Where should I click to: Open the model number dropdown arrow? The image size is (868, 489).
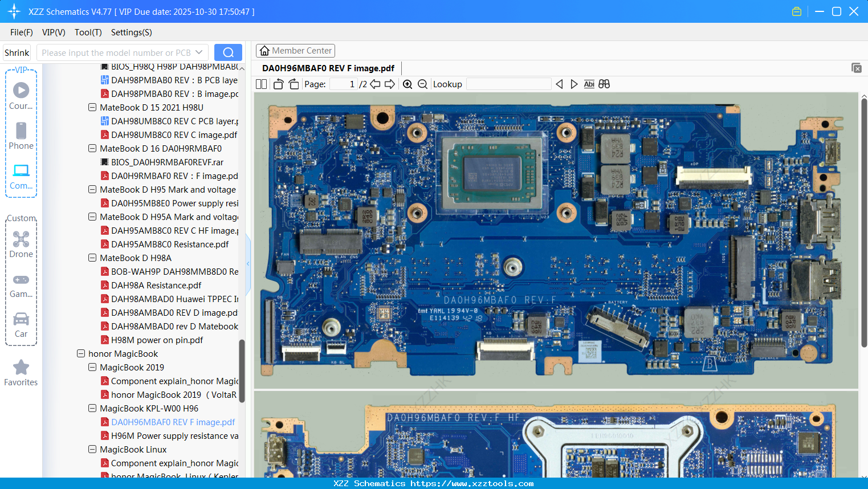(x=199, y=52)
